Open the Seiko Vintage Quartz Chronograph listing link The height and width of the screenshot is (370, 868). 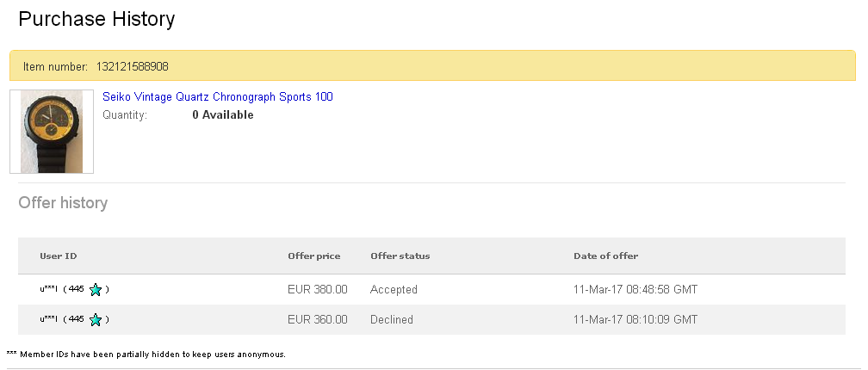tap(217, 97)
